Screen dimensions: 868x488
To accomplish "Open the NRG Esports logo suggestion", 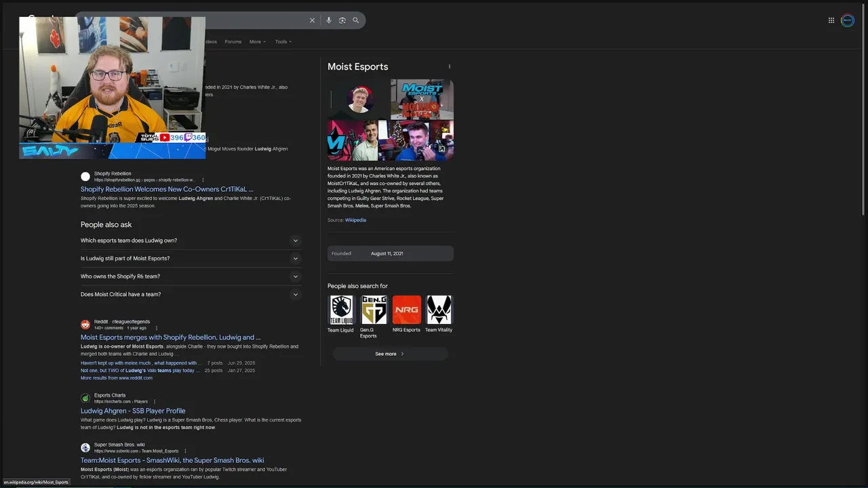I will [406, 310].
